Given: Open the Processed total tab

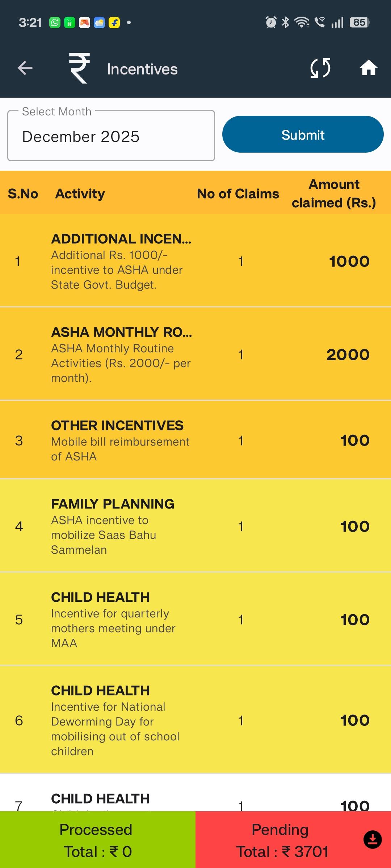Looking at the screenshot, I should pyautogui.click(x=98, y=840).
